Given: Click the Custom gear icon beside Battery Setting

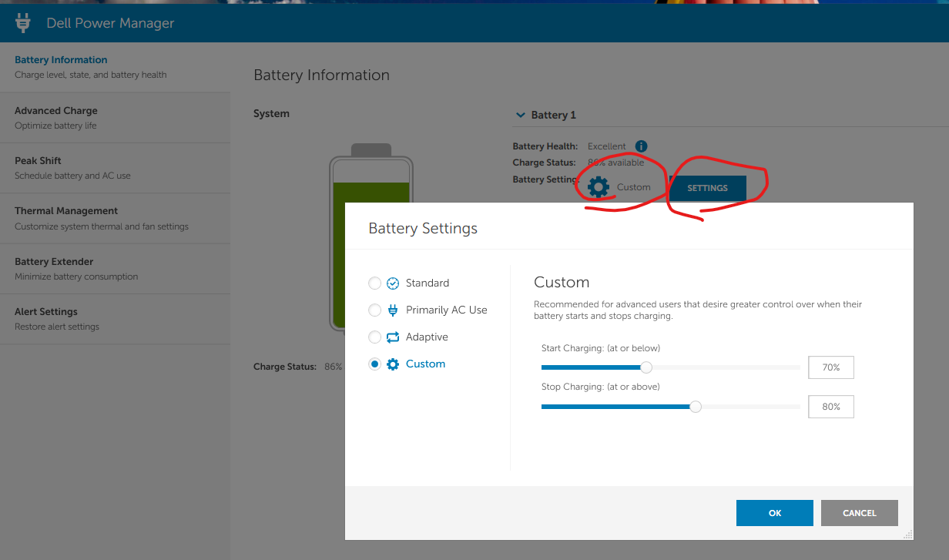Looking at the screenshot, I should [x=599, y=187].
